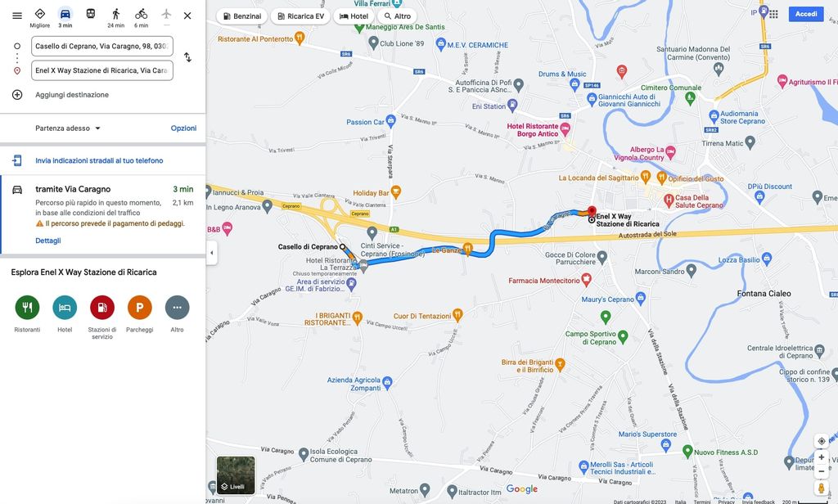The height and width of the screenshot is (504, 838).
Task: Click the Ristoranti explore icon
Action: (27, 308)
